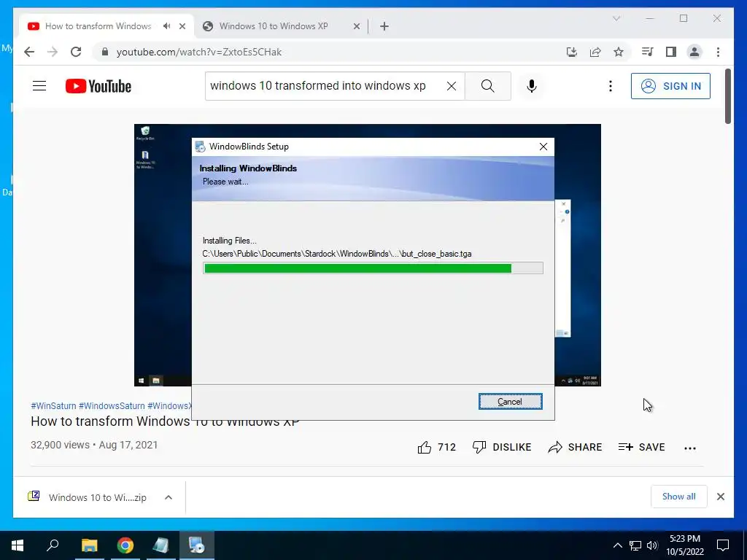
Task: Click the green installation progress bar
Action: coord(373,268)
